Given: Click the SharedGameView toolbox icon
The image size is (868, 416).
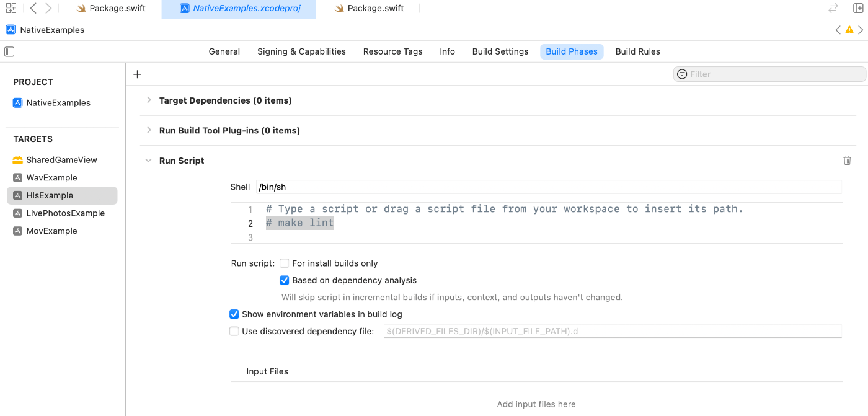Looking at the screenshot, I should [17, 160].
